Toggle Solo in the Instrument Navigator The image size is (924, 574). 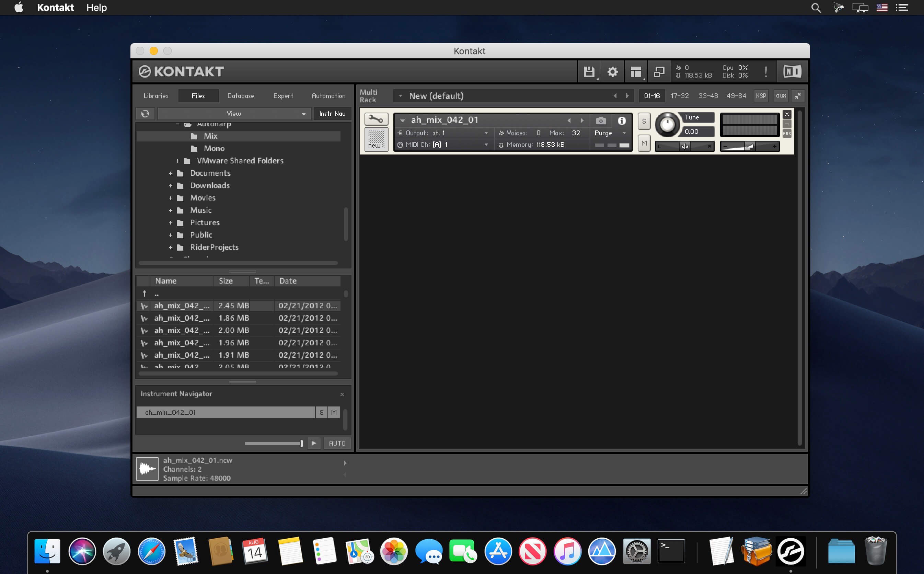[321, 412]
